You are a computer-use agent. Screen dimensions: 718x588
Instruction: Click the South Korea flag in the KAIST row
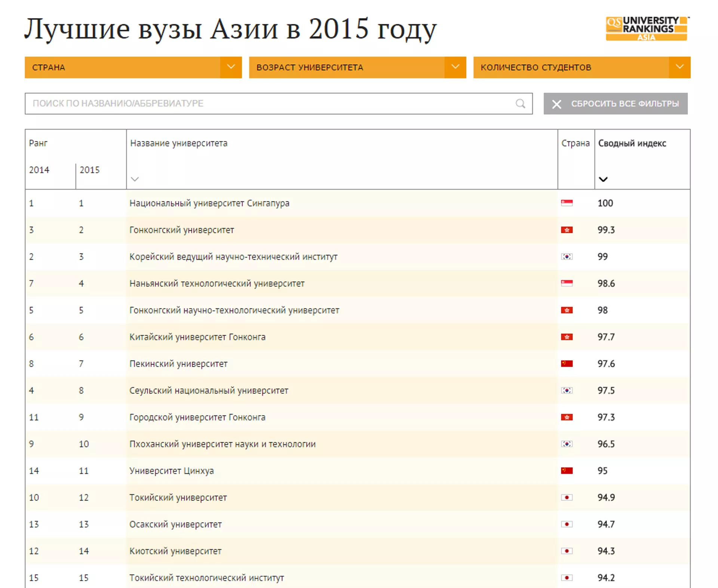pos(567,257)
